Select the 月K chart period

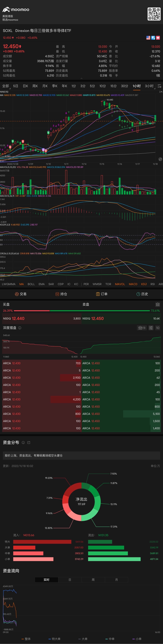point(45,86)
